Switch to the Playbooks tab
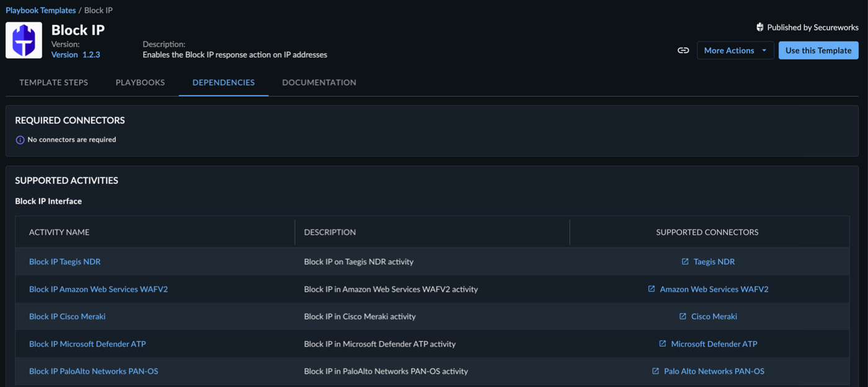 (x=140, y=82)
